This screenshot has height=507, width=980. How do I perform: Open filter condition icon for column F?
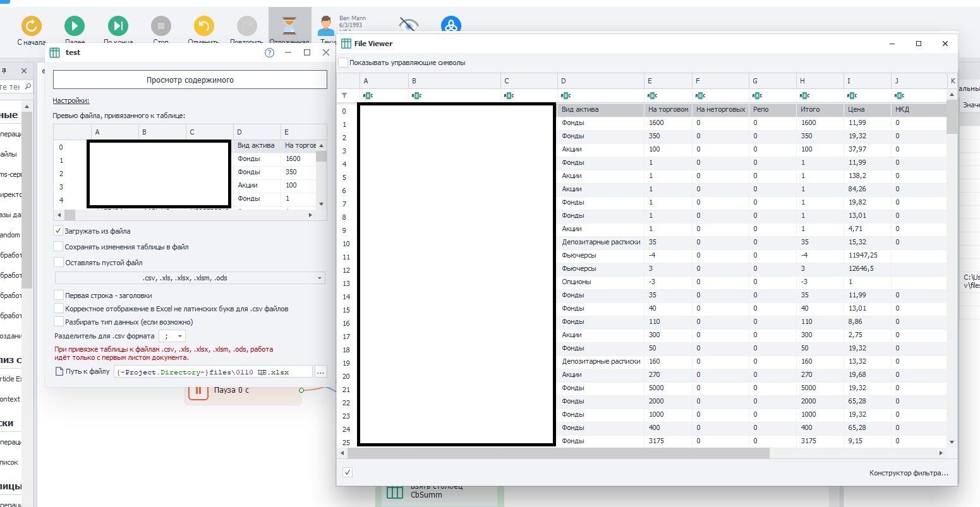(x=700, y=95)
